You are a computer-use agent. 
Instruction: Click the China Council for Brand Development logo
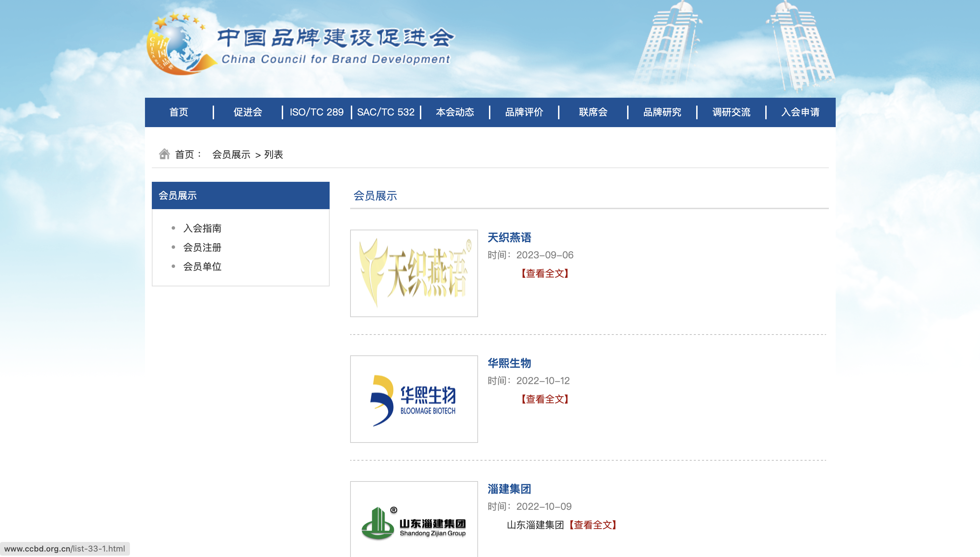tap(300, 44)
